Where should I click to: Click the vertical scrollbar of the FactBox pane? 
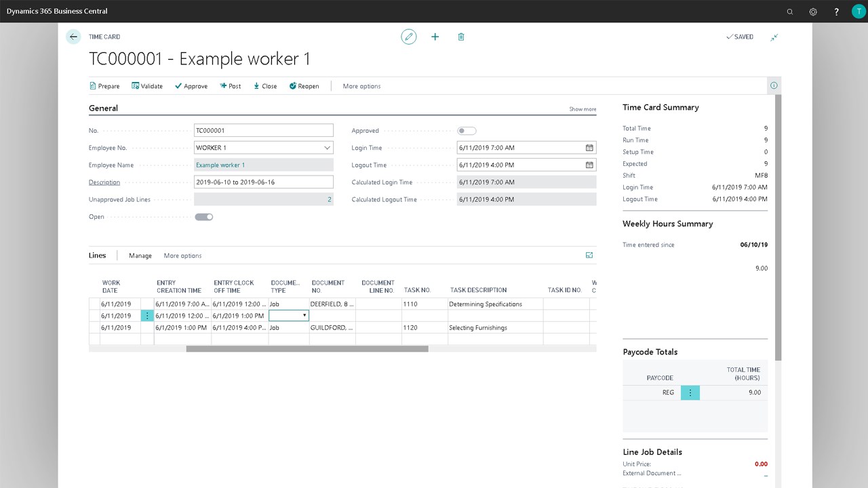click(x=778, y=227)
